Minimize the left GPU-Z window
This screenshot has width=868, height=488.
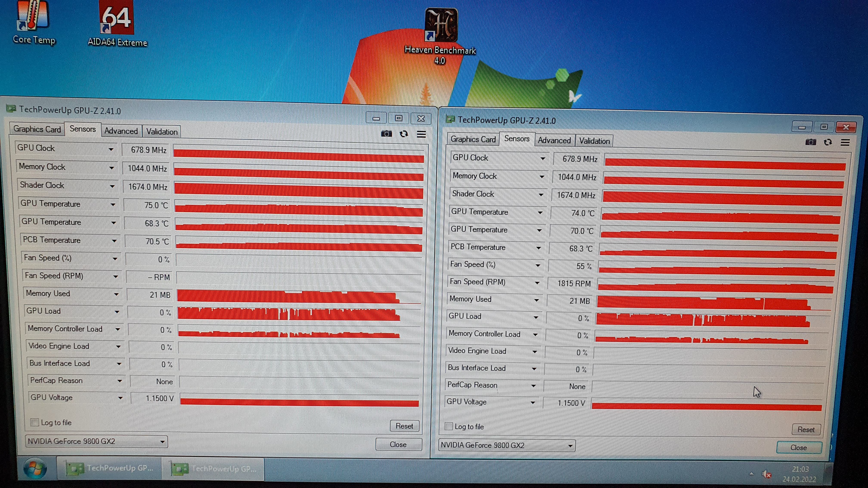(376, 118)
